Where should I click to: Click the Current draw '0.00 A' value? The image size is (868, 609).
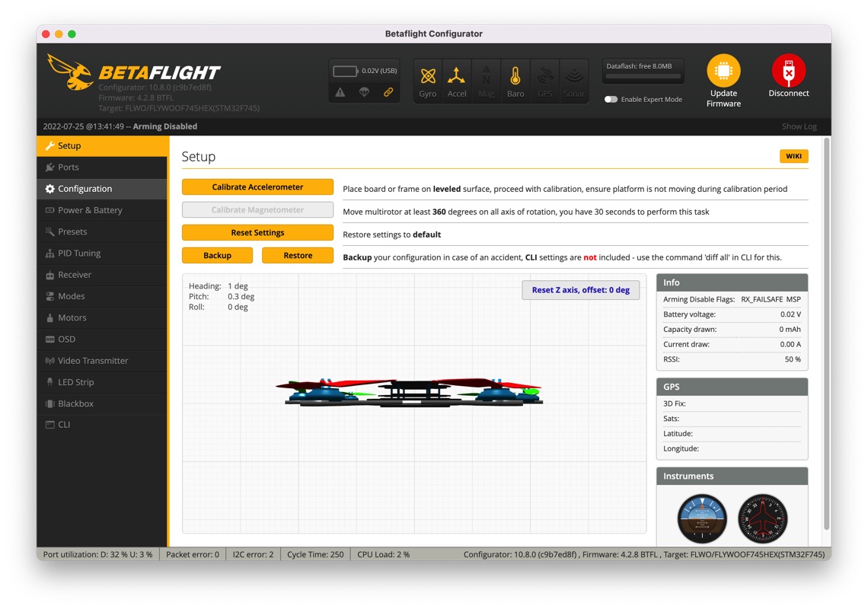pos(790,344)
